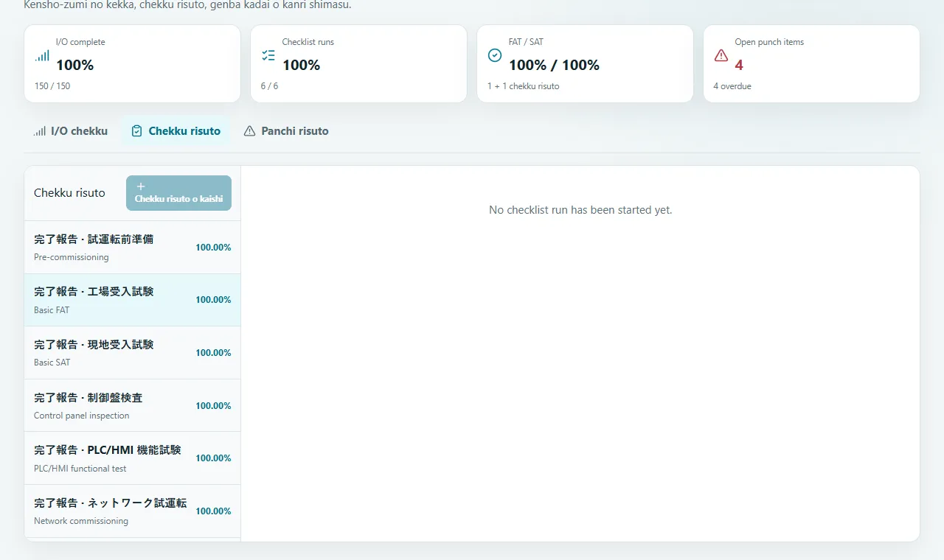Select the Chekku risuto tab
The height and width of the screenshot is (560, 944).
pyautogui.click(x=176, y=131)
